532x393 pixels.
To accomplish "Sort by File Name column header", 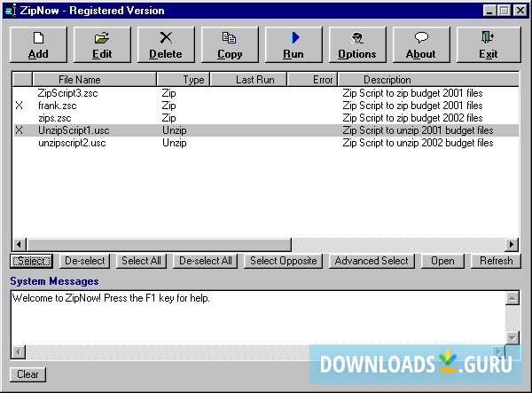I will [94, 80].
